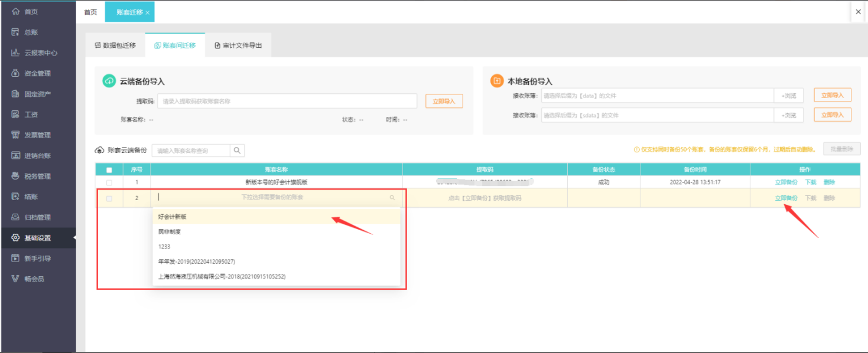Click the 畅会员 membership icon
The width and height of the screenshot is (868, 353).
[16, 279]
